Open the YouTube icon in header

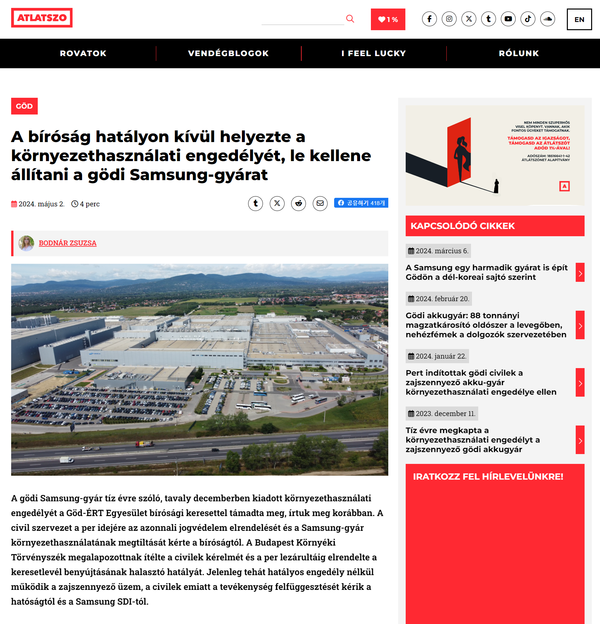[x=508, y=19]
